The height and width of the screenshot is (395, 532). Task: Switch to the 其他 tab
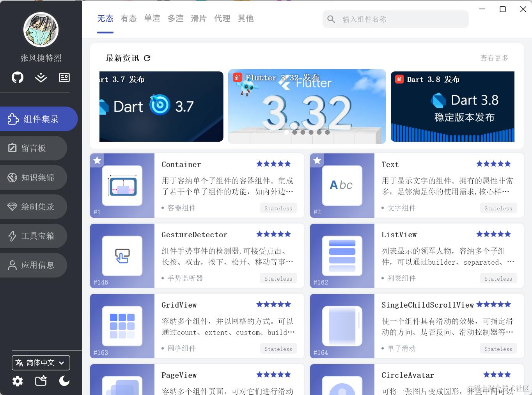246,19
